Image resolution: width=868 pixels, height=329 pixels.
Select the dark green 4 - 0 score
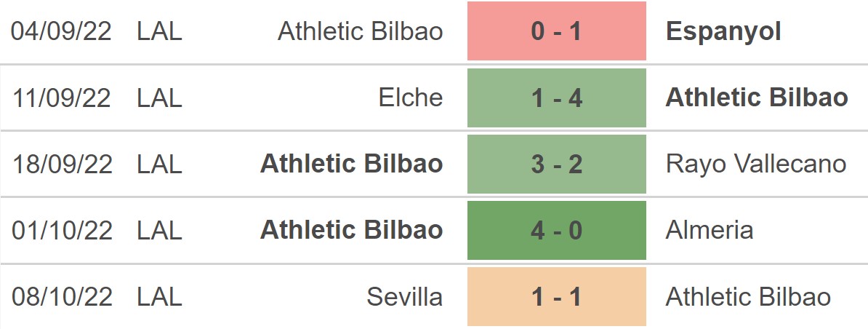[557, 230]
